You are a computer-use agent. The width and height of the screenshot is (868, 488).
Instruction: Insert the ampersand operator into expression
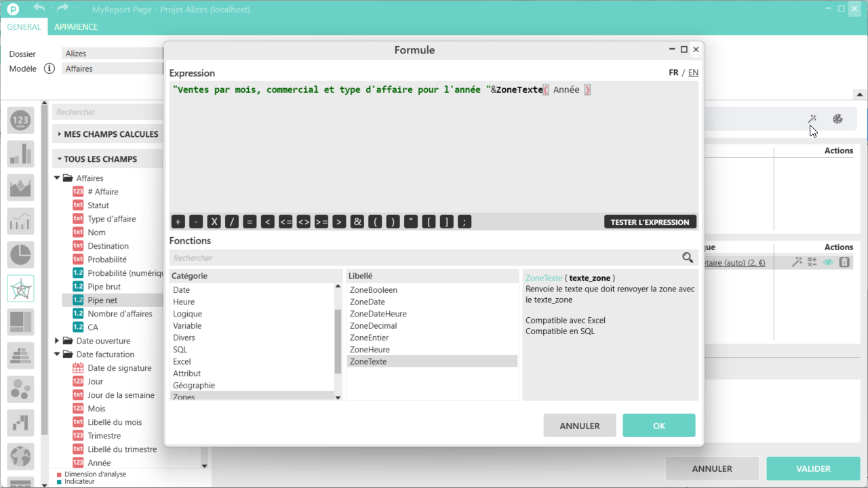point(357,222)
